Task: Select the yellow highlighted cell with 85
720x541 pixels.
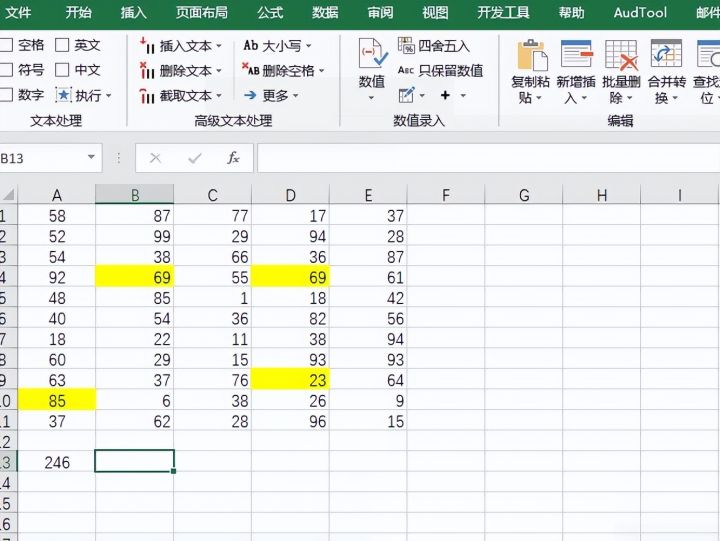Action: 57,400
